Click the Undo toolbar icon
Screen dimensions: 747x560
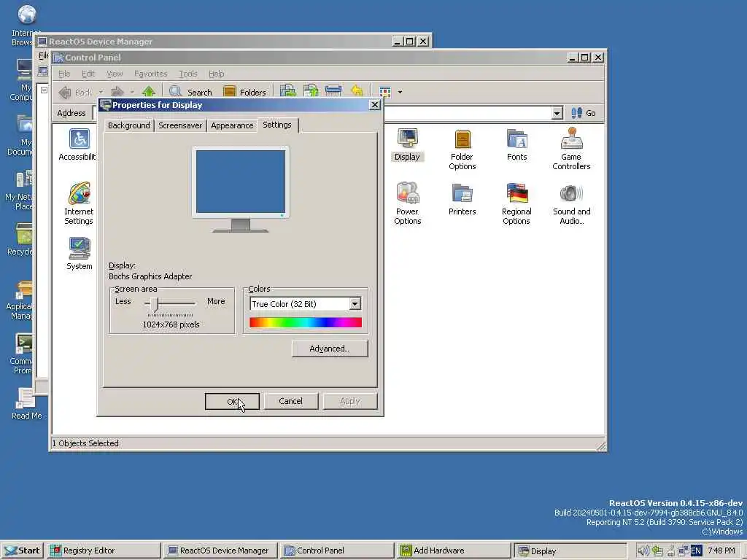click(x=356, y=91)
